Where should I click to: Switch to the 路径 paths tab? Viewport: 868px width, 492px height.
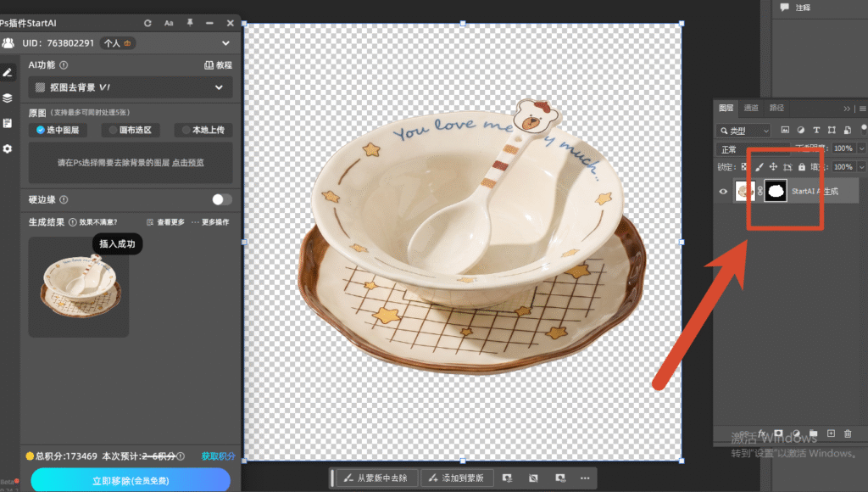[x=776, y=108]
